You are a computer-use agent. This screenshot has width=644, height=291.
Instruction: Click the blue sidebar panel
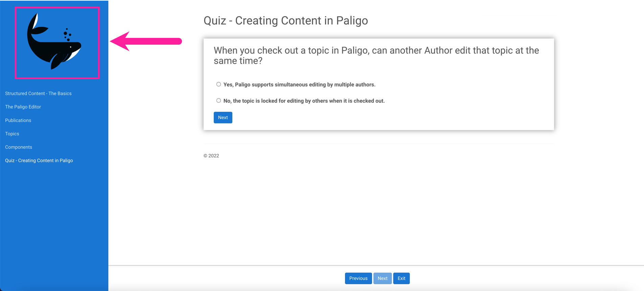[54, 210]
